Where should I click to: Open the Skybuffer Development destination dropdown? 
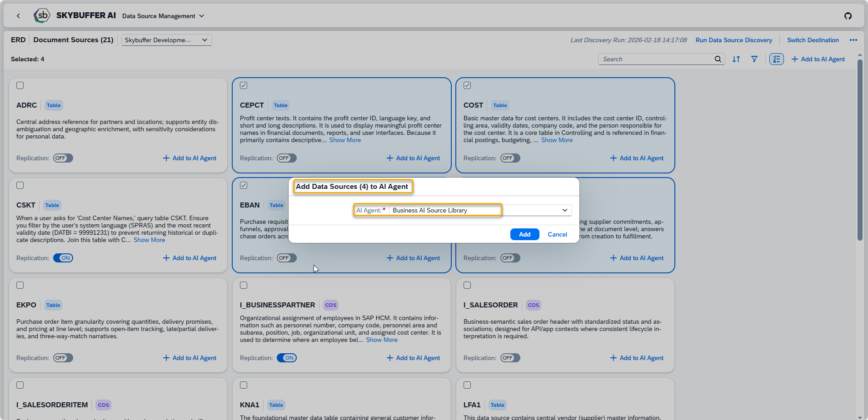pos(166,40)
